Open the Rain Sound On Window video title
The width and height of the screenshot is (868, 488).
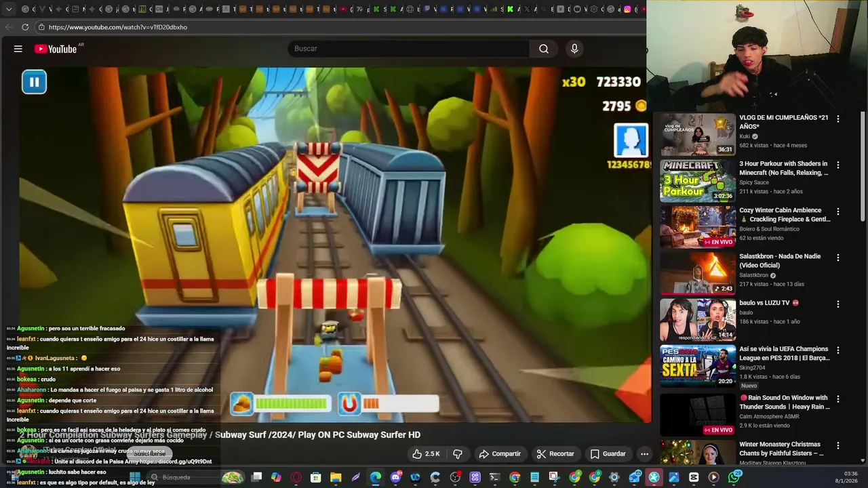coord(784,402)
